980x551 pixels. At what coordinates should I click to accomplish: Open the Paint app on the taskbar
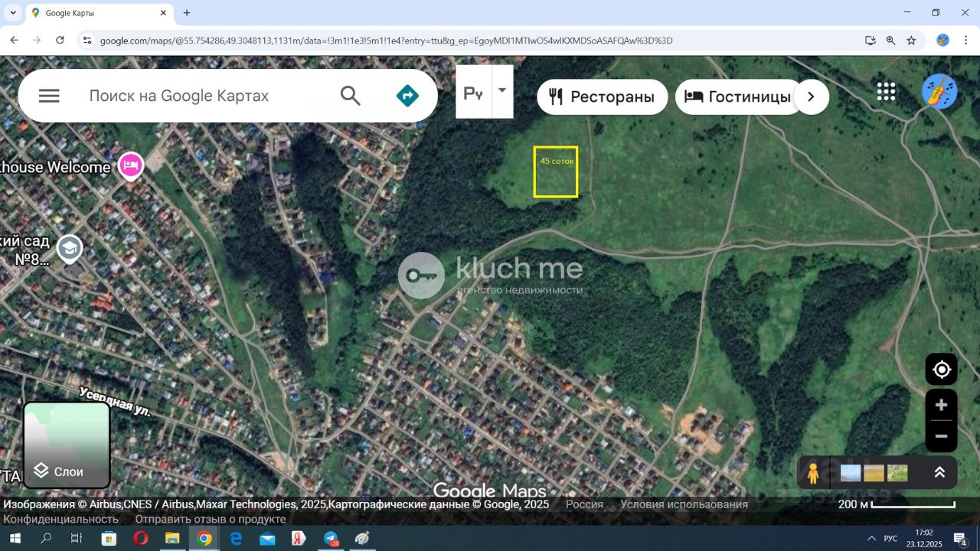tap(362, 539)
